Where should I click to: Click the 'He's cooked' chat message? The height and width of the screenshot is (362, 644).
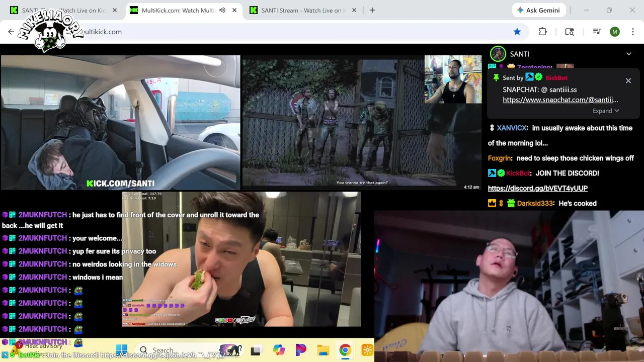point(578,203)
